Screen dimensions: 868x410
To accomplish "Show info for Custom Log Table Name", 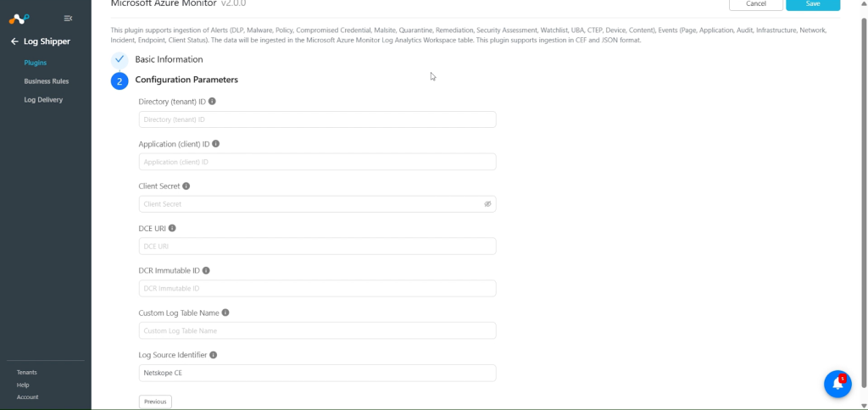I will 225,313.
